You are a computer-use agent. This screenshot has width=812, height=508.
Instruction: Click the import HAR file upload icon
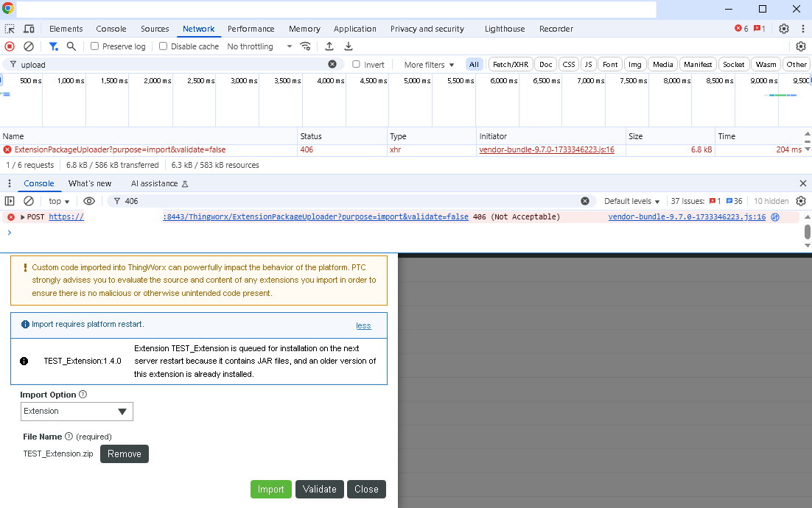point(329,46)
